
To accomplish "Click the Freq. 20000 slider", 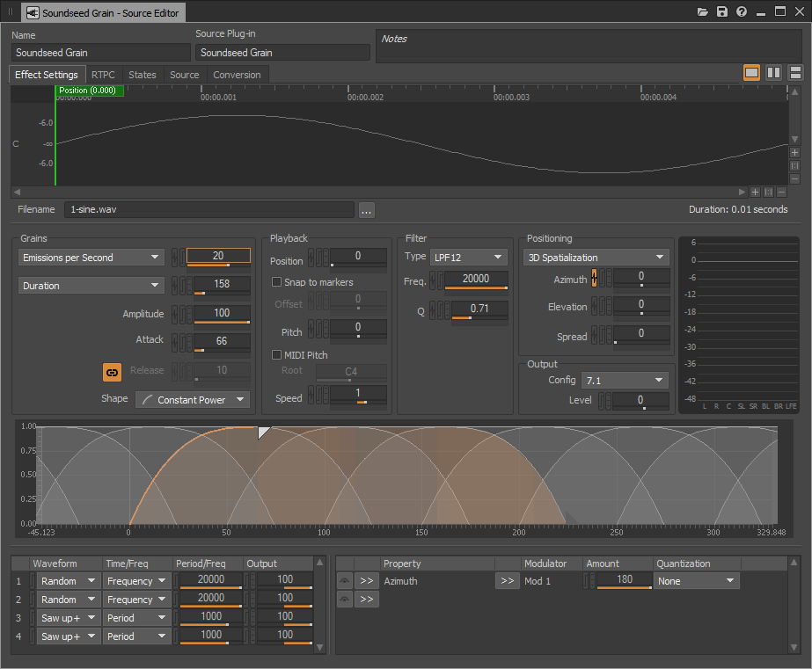I will pos(476,280).
